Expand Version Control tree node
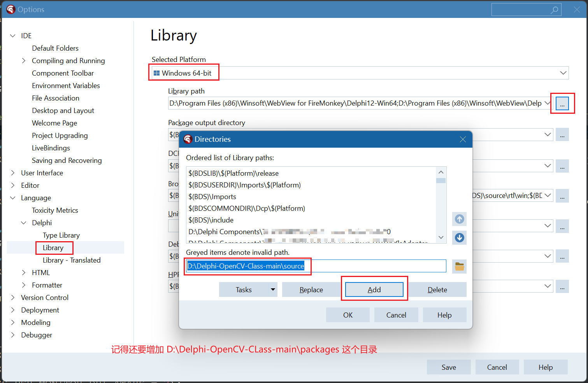588x383 pixels. 13,298
